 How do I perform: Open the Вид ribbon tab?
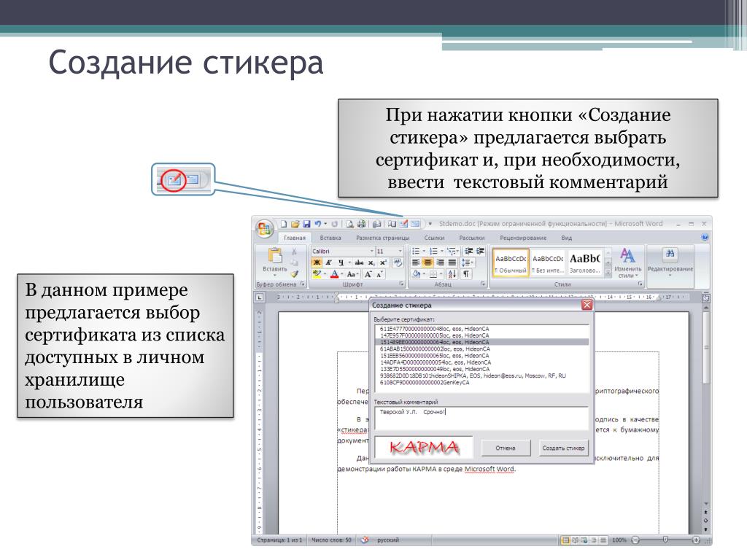[566, 238]
